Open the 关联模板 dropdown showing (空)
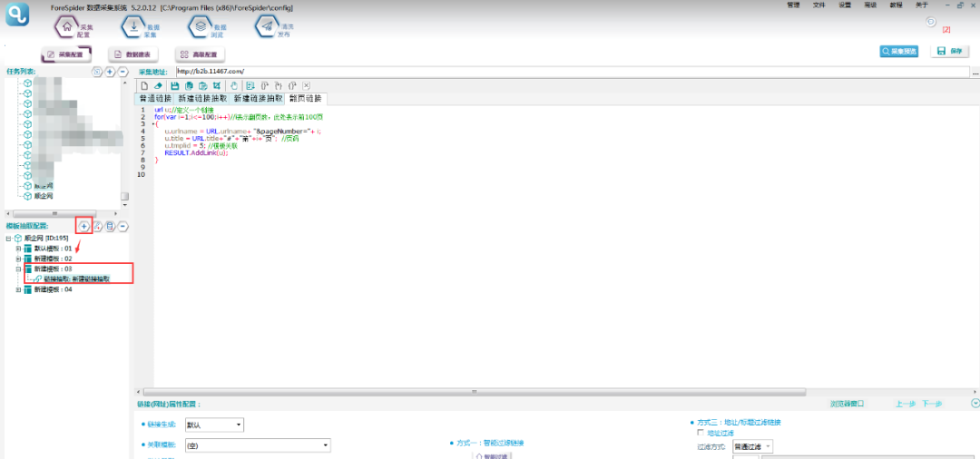 point(258,445)
